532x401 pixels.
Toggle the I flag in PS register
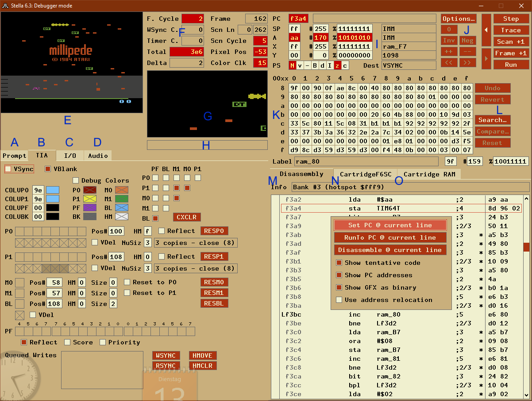[x=330, y=65]
